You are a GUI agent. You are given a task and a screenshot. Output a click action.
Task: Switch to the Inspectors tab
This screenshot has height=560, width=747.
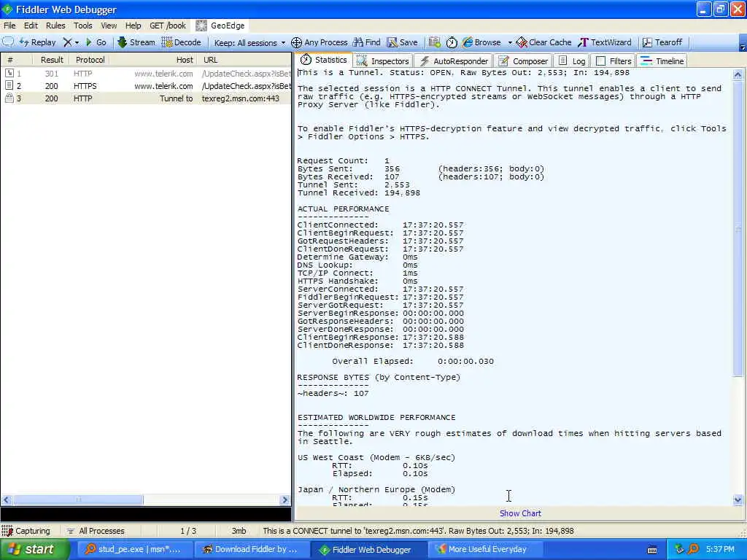tap(383, 61)
